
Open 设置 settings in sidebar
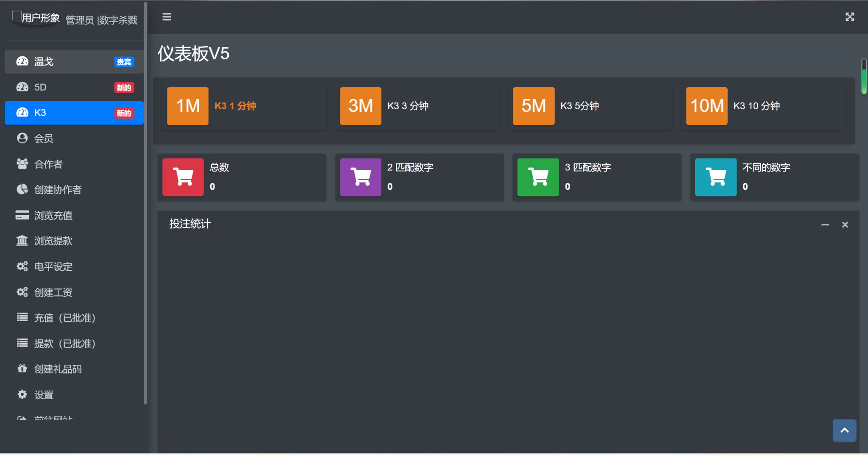[x=44, y=395]
